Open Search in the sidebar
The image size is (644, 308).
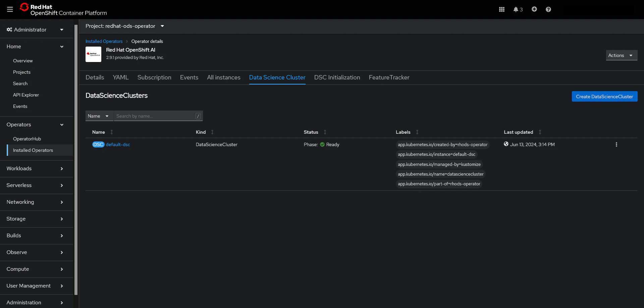click(20, 83)
